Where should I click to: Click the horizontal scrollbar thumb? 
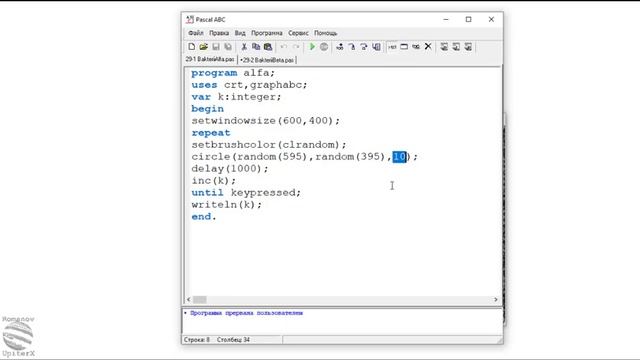coord(200,300)
